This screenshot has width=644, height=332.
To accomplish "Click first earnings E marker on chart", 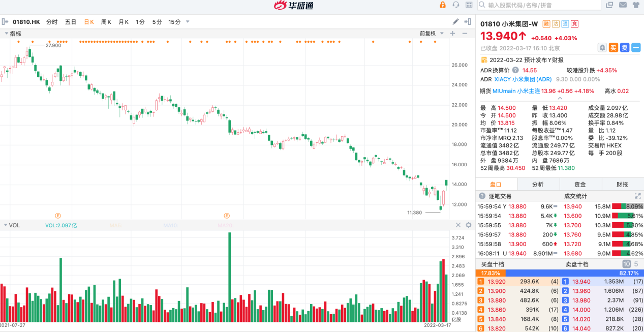I will coord(58,216).
